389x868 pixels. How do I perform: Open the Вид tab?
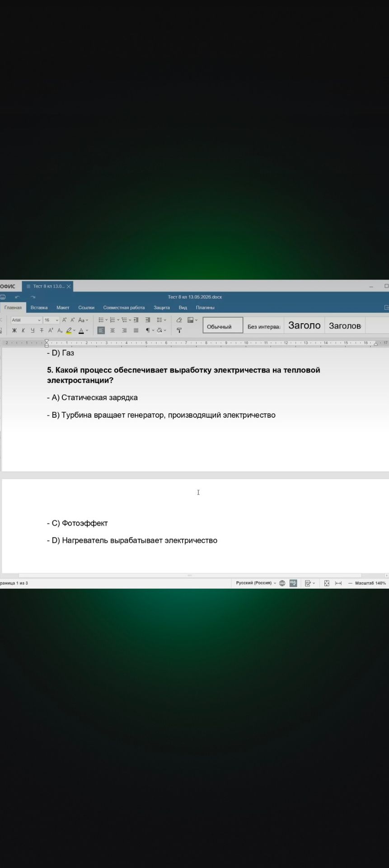click(x=183, y=307)
